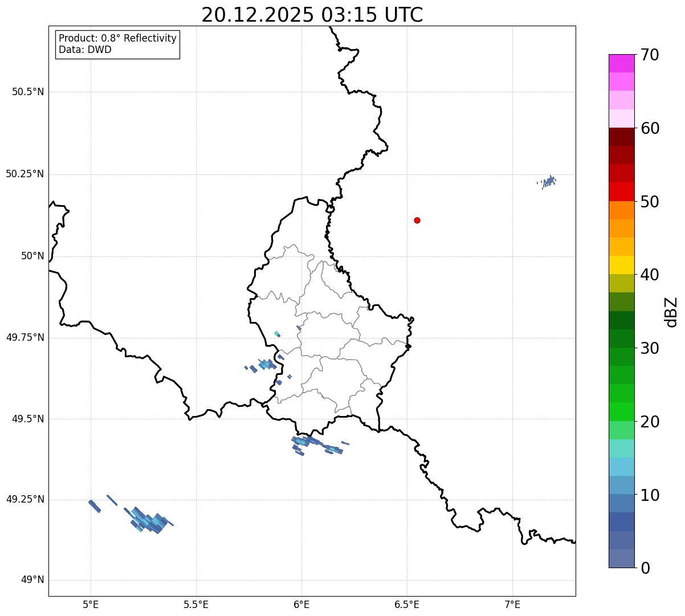
Task: Click the 49.5°N latitude label
Action: 28,419
